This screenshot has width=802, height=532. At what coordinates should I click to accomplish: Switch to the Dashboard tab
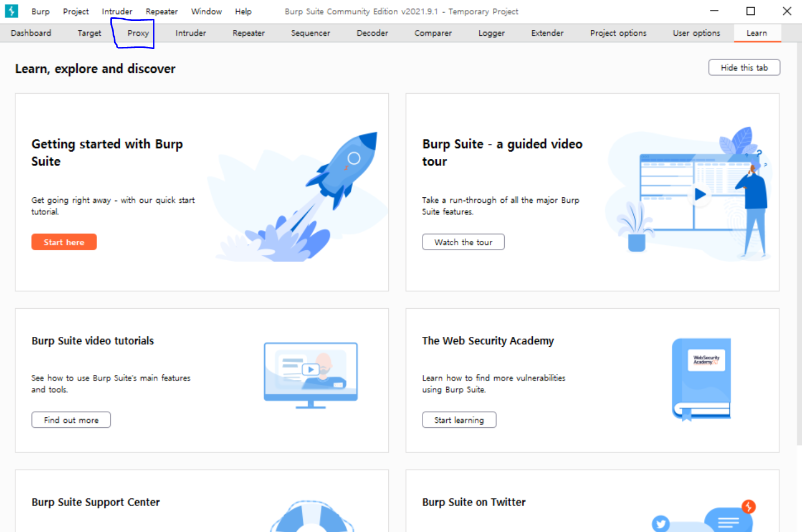pyautogui.click(x=31, y=33)
